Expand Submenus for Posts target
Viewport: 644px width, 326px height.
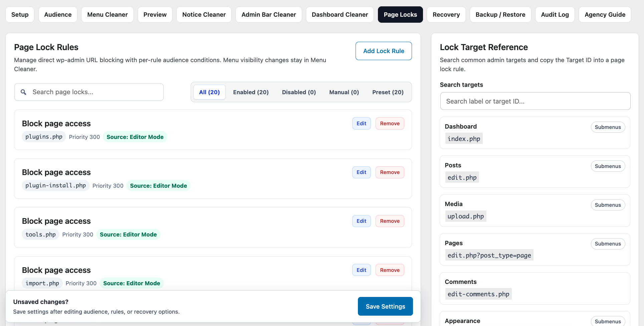point(608,166)
